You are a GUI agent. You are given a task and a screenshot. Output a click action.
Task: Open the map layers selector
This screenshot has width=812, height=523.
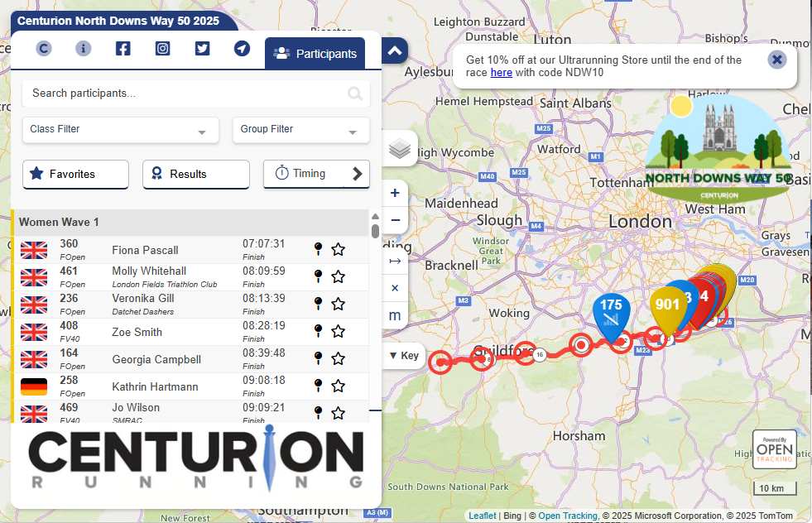(x=399, y=149)
